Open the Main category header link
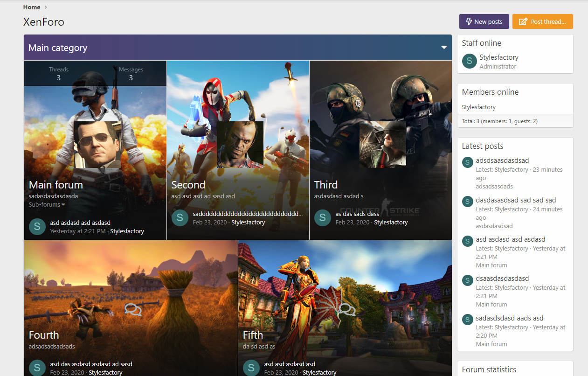This screenshot has height=376, width=588. (58, 48)
